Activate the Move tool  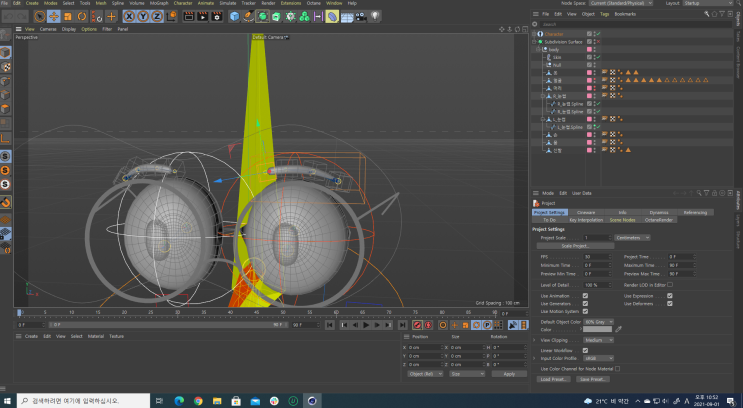pyautogui.click(x=54, y=17)
